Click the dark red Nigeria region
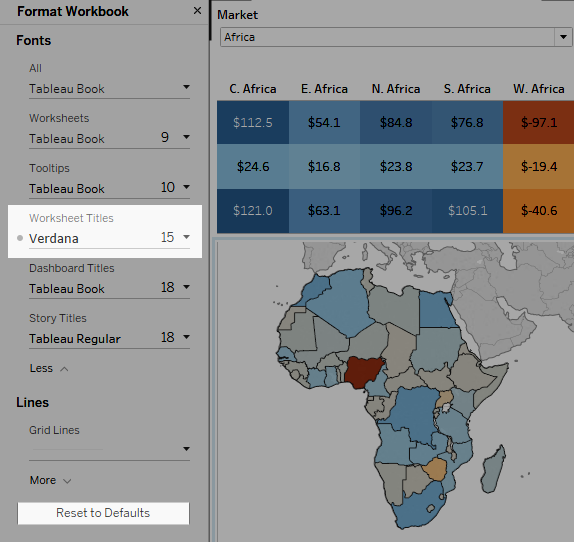Viewport: 574px width, 542px height. pos(363,371)
